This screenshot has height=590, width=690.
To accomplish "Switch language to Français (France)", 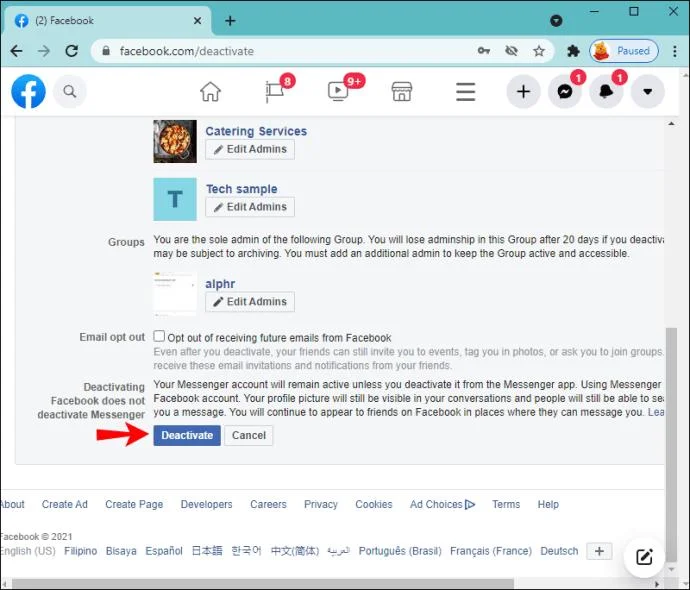I will [x=491, y=551].
